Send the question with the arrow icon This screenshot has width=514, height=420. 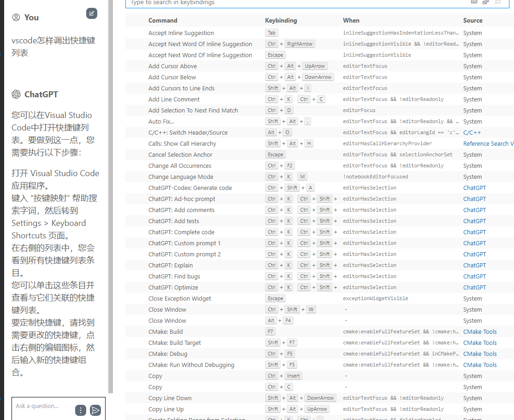[95, 410]
